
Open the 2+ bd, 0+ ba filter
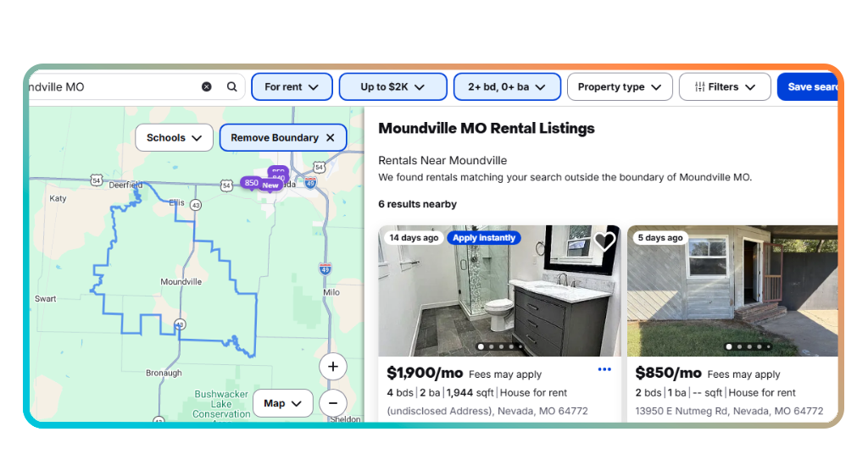click(x=507, y=86)
